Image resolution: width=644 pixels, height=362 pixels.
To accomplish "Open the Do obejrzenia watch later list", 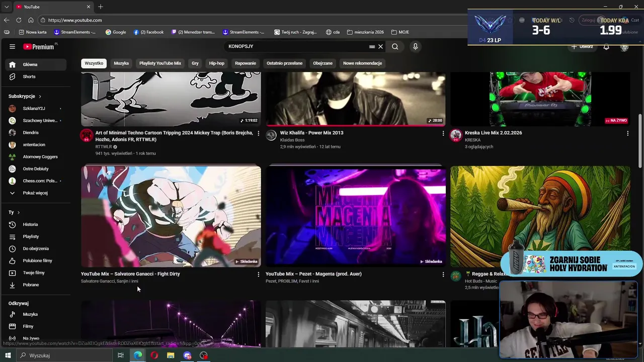I will [x=36, y=248].
